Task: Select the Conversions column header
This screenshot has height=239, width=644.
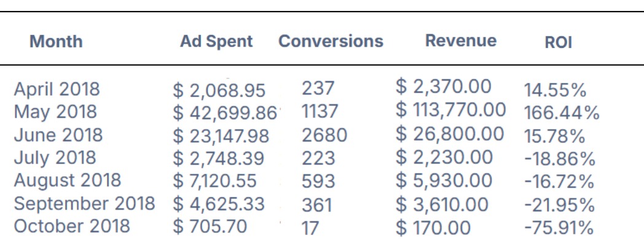Action: 331,41
